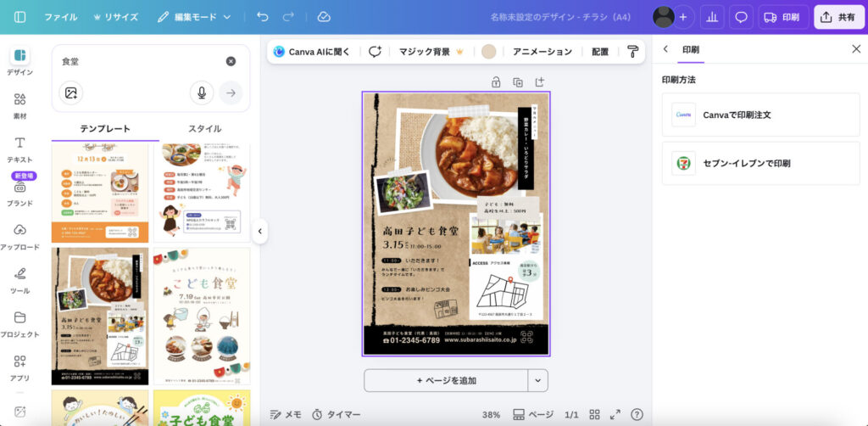
Task: Toggle the grid view icon
Action: pos(596,414)
